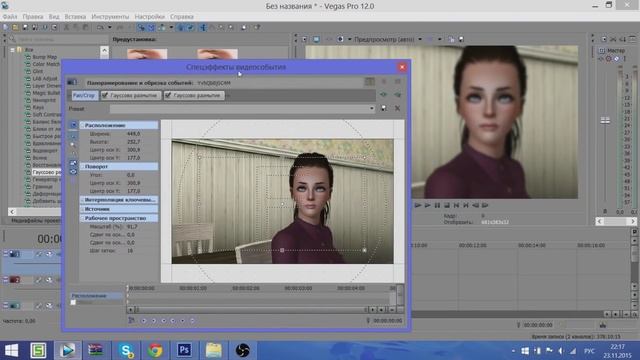Click Pause in preview transport controls
This screenshot has width=640, height=360.
point(437,205)
